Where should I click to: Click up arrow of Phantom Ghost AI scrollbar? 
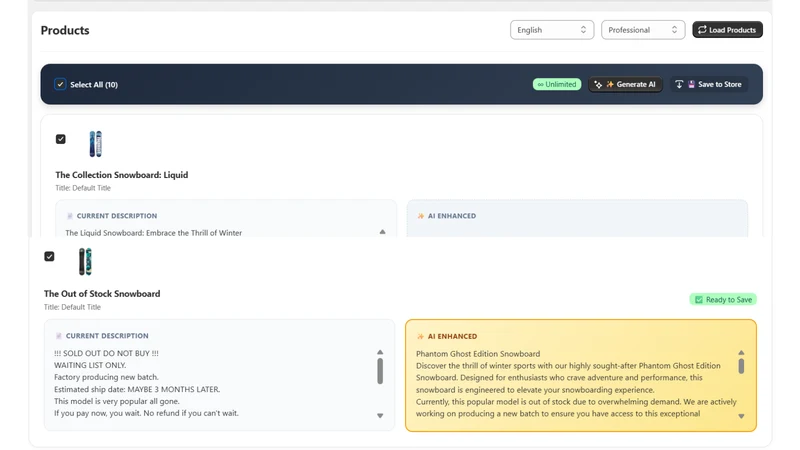(x=741, y=353)
